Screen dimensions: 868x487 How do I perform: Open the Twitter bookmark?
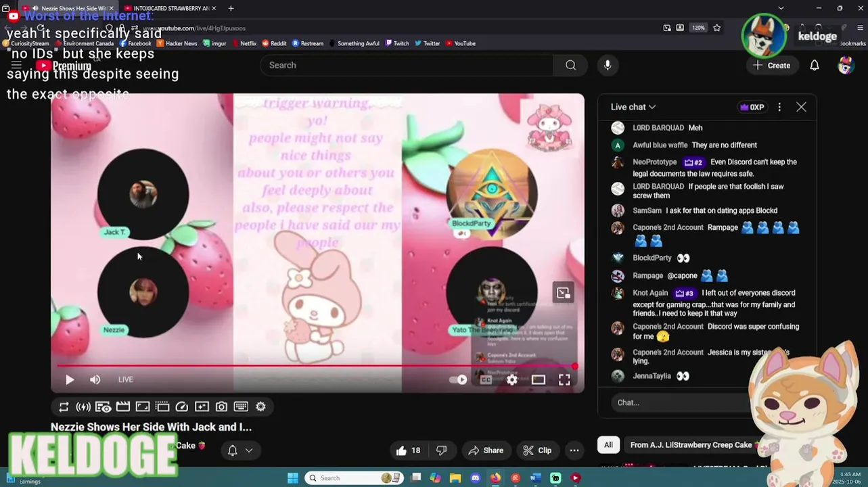pos(428,43)
